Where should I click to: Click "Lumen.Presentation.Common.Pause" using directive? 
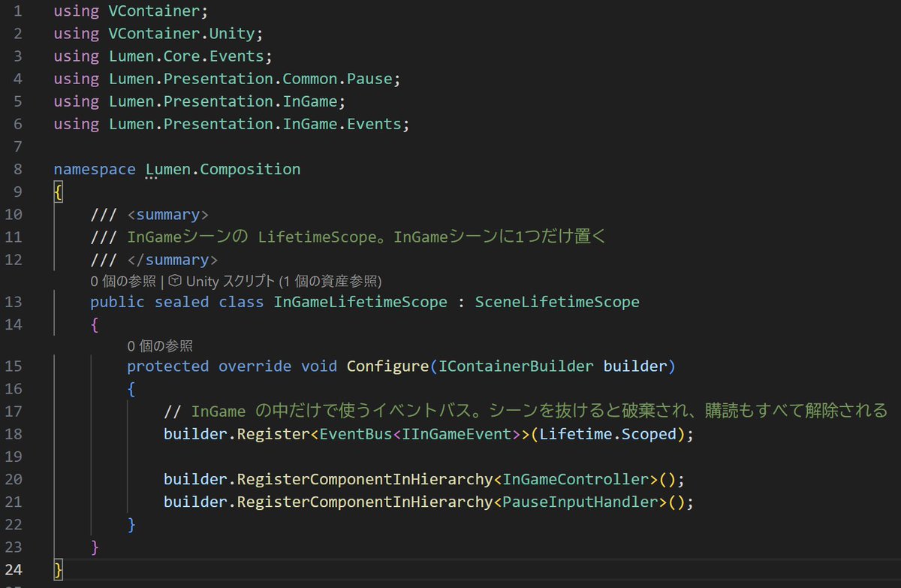pyautogui.click(x=250, y=79)
